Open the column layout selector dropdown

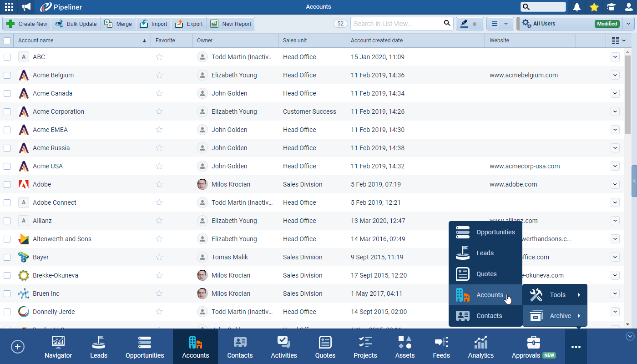619,40
